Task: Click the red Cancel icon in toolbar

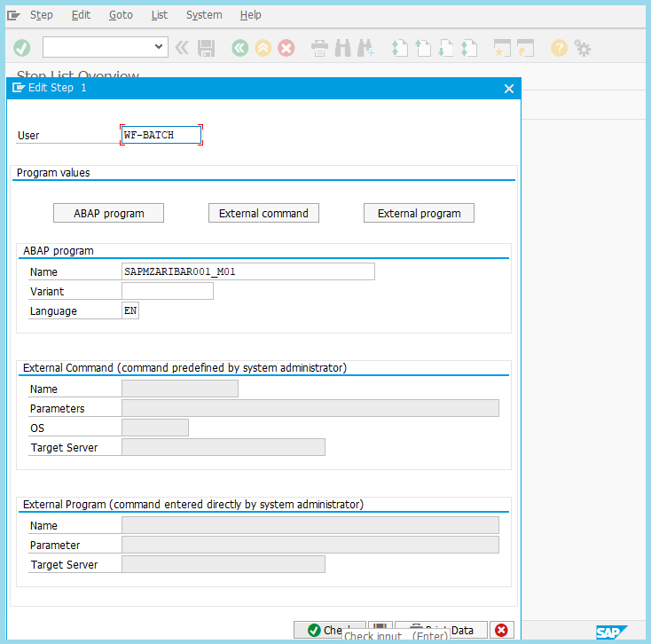Action: coord(286,48)
